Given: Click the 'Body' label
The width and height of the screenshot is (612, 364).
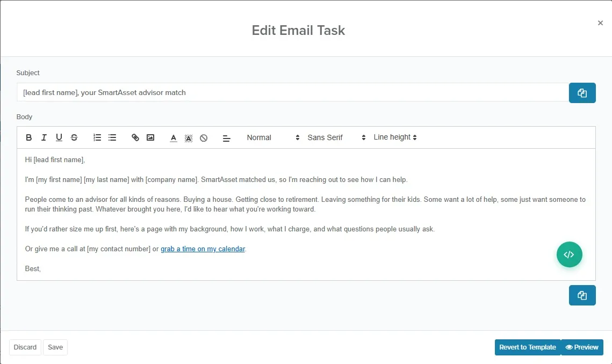Looking at the screenshot, I should (24, 117).
